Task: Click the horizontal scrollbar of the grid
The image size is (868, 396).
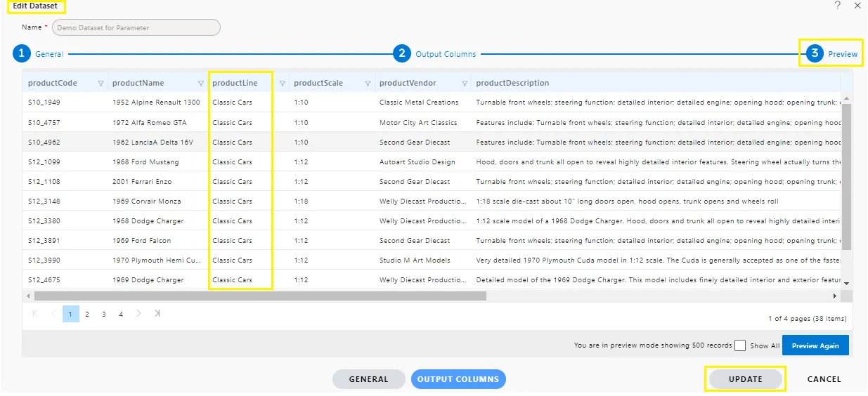Action: 260,296
